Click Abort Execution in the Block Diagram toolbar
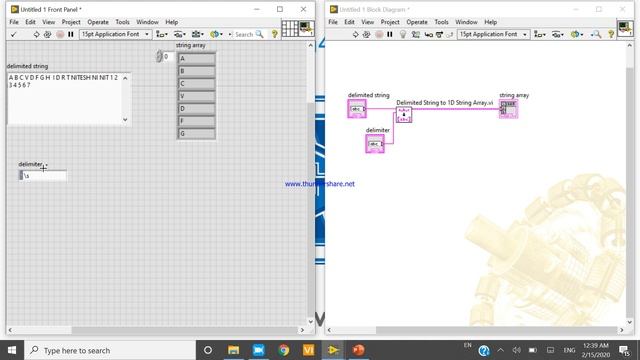The height and width of the screenshot is (360, 640). [x=379, y=34]
